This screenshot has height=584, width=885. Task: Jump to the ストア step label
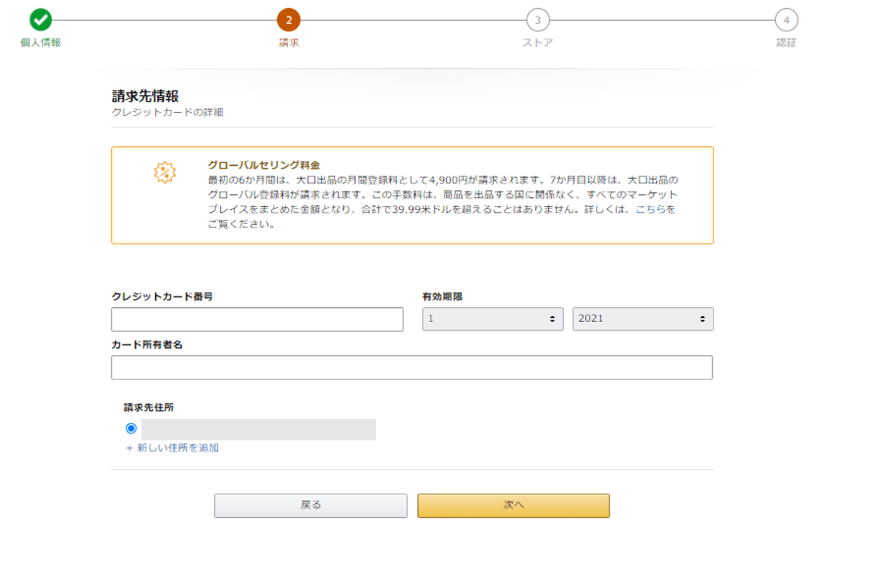click(x=537, y=43)
